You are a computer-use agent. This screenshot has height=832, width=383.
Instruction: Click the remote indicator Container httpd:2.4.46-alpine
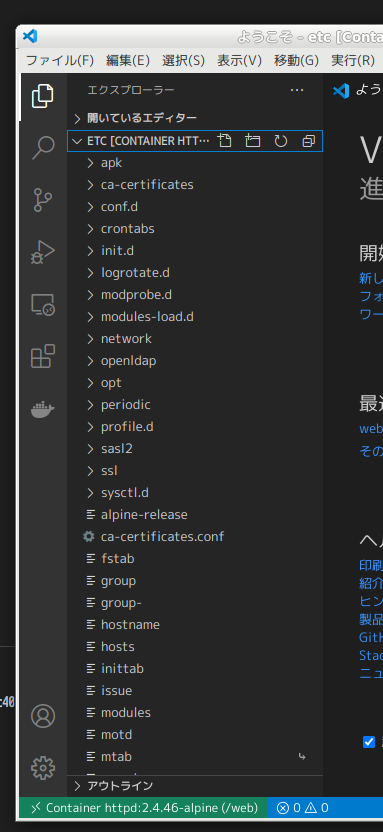(143, 808)
